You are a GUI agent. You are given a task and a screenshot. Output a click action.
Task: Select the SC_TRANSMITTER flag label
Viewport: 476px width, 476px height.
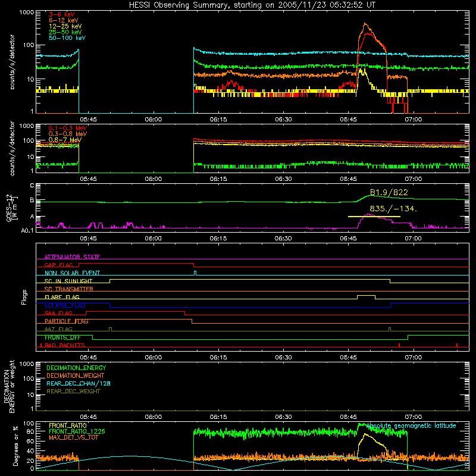click(69, 289)
